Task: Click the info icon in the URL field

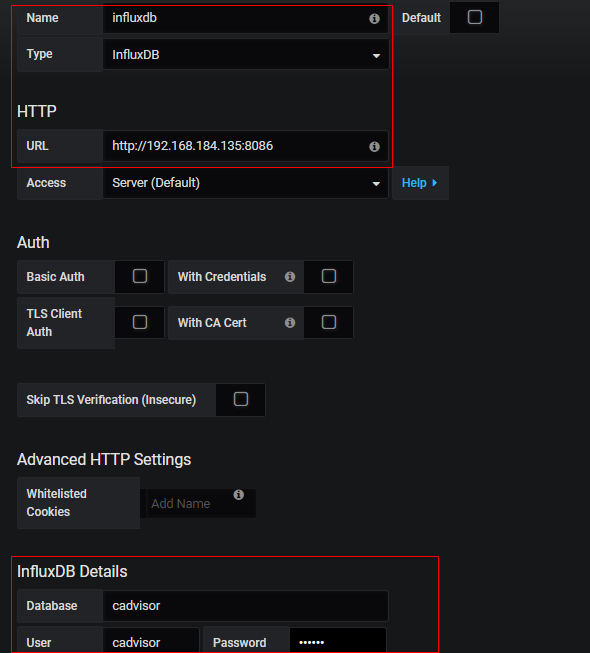Action: click(374, 147)
